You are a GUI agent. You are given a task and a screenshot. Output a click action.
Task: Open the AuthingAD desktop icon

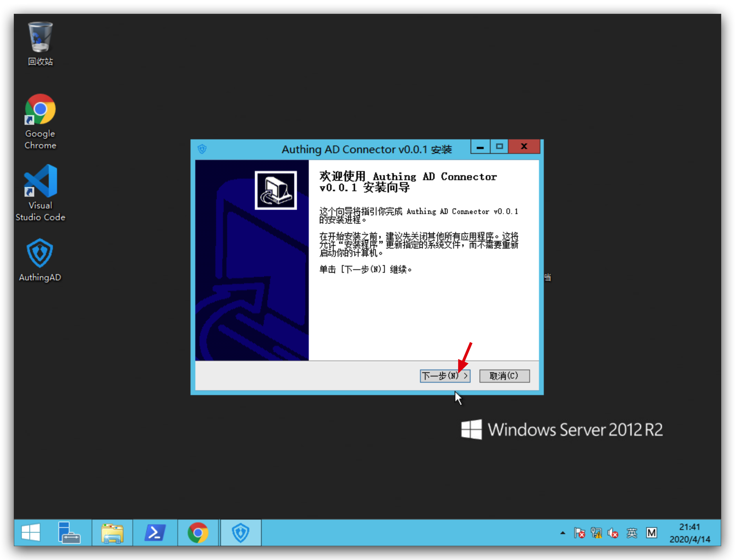[x=40, y=253]
